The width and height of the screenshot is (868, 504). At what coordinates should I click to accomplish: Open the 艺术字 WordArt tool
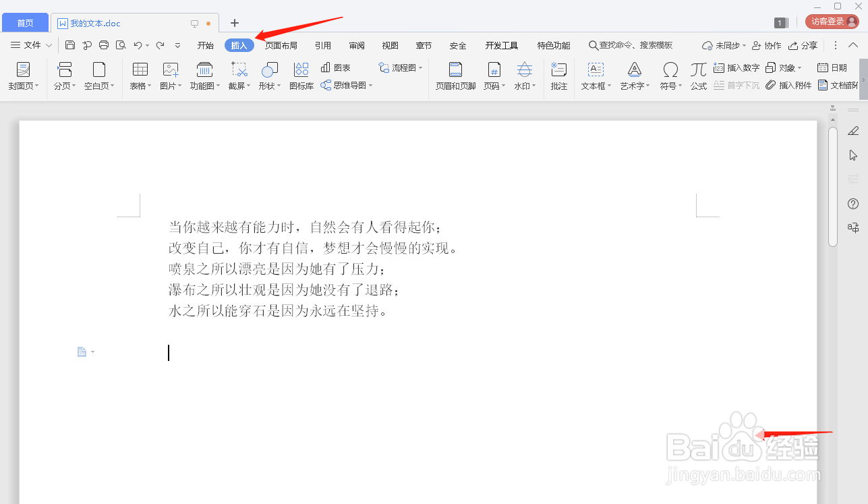click(x=633, y=74)
